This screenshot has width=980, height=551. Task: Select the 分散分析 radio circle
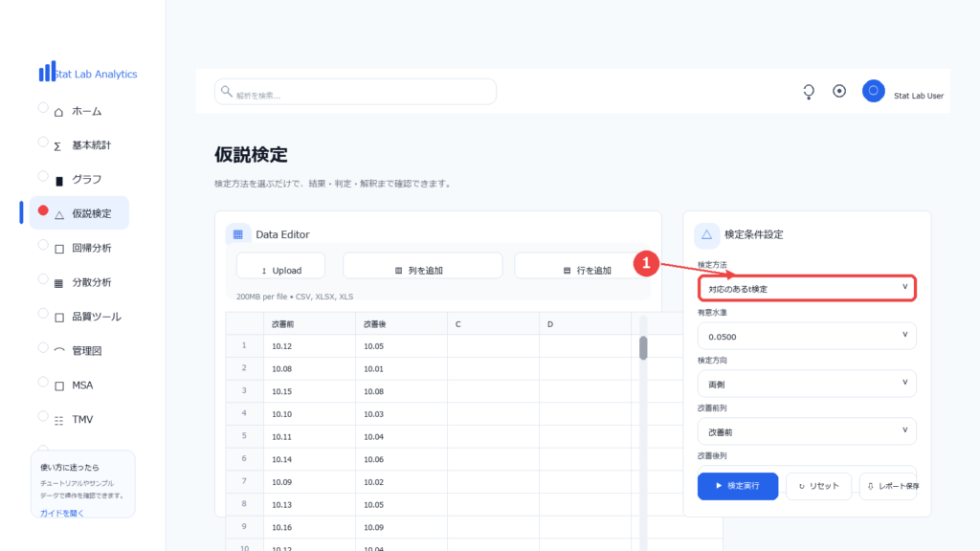(x=43, y=279)
